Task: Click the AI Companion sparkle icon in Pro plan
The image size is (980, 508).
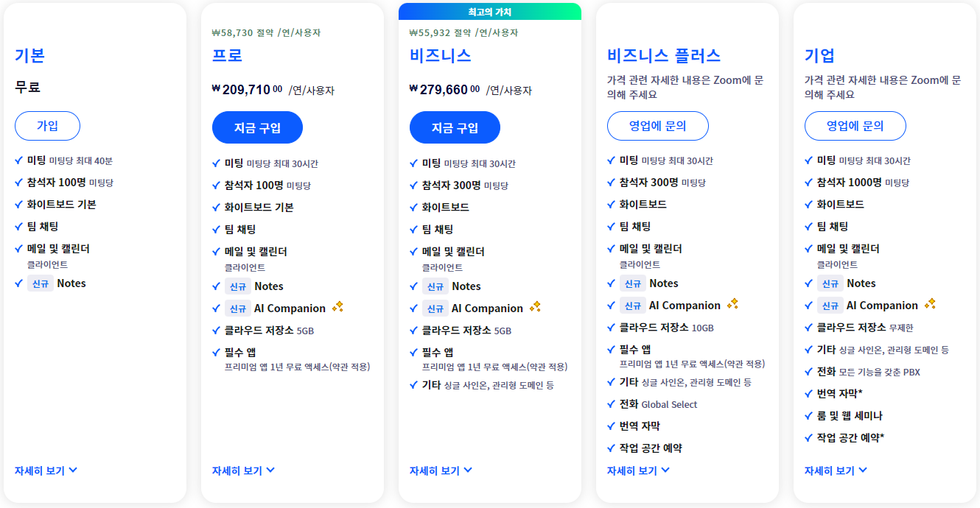Action: coord(338,308)
